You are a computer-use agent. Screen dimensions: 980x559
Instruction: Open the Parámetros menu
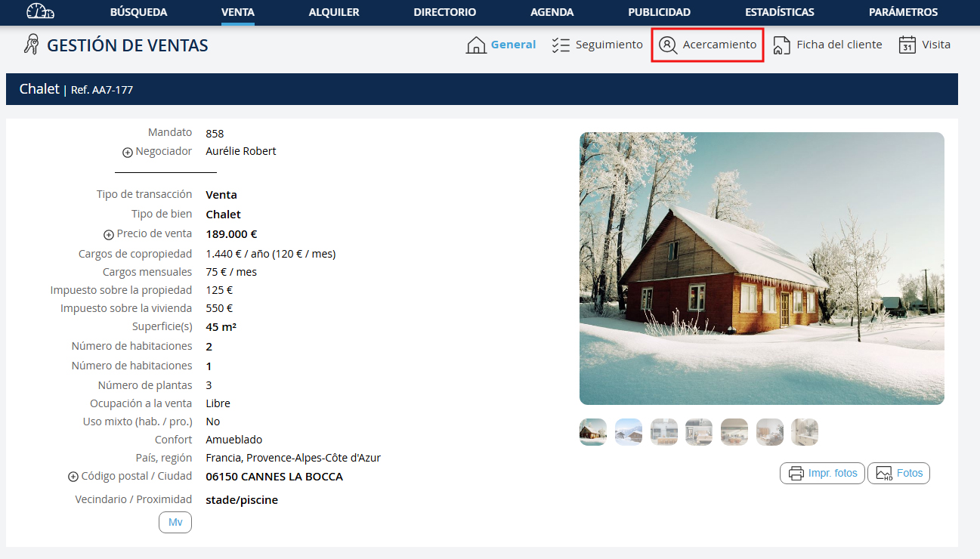tap(903, 12)
